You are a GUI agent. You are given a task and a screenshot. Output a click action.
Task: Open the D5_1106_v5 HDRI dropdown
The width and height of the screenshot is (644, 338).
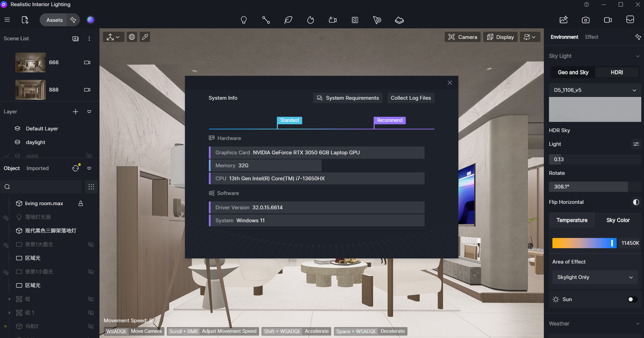tap(594, 90)
